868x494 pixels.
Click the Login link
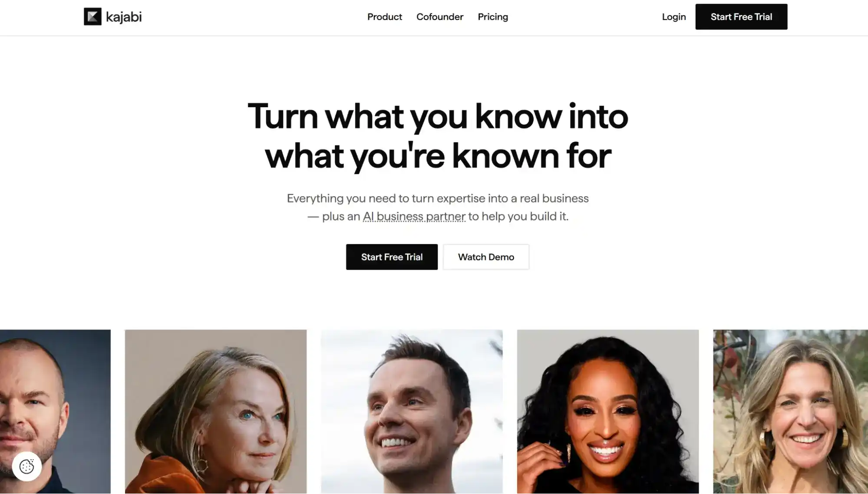[674, 17]
